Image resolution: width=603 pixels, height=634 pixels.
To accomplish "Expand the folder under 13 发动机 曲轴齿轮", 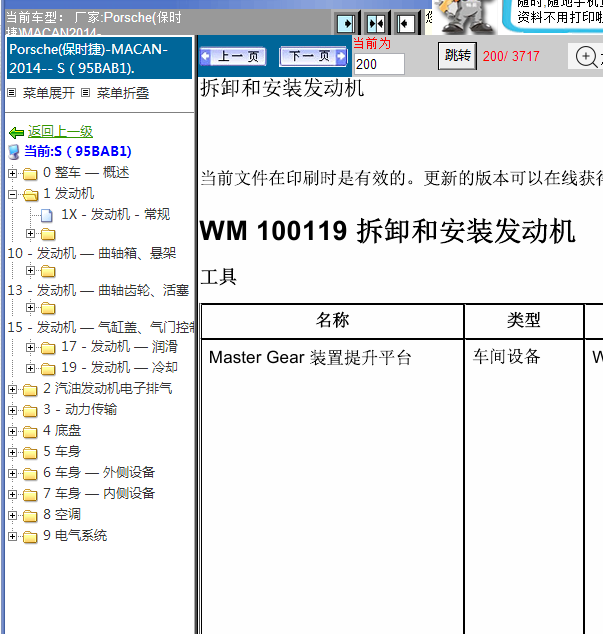I will pyautogui.click(x=30, y=308).
